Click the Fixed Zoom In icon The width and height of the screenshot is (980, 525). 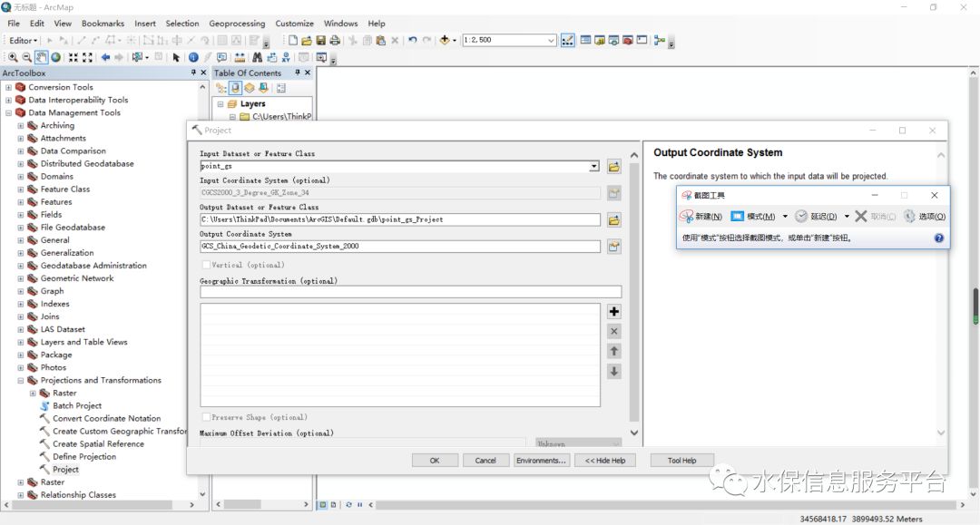(73, 57)
